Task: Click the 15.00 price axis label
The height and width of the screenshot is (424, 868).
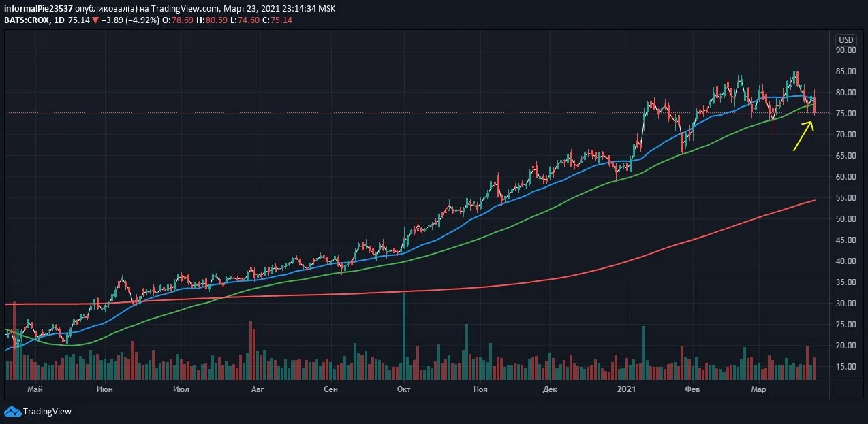Action: [847, 366]
